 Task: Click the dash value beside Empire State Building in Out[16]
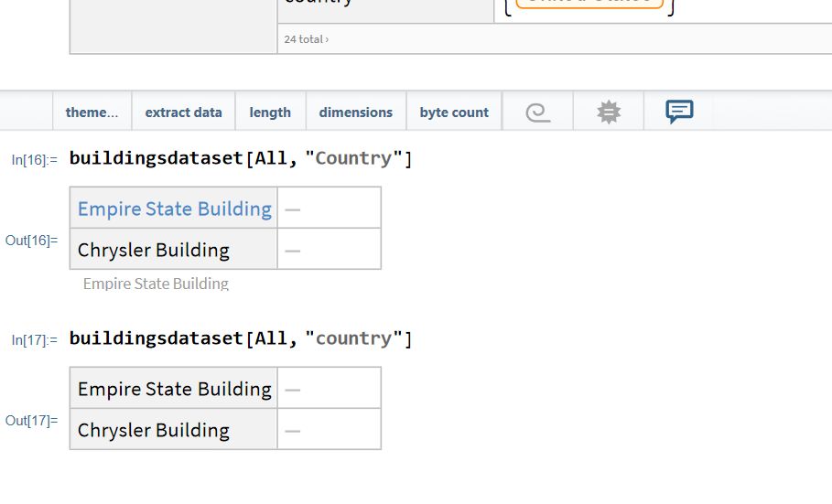click(x=292, y=209)
